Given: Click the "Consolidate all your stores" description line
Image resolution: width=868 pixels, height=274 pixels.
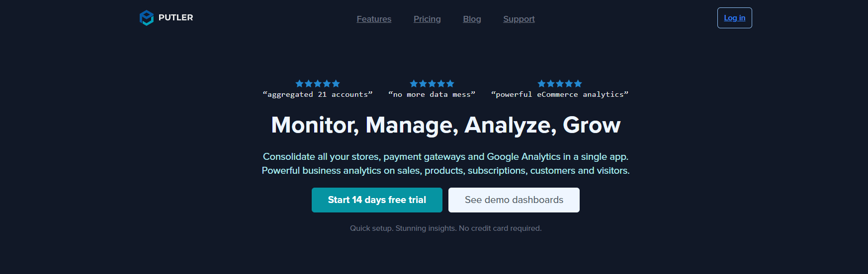Looking at the screenshot, I should tap(446, 157).
